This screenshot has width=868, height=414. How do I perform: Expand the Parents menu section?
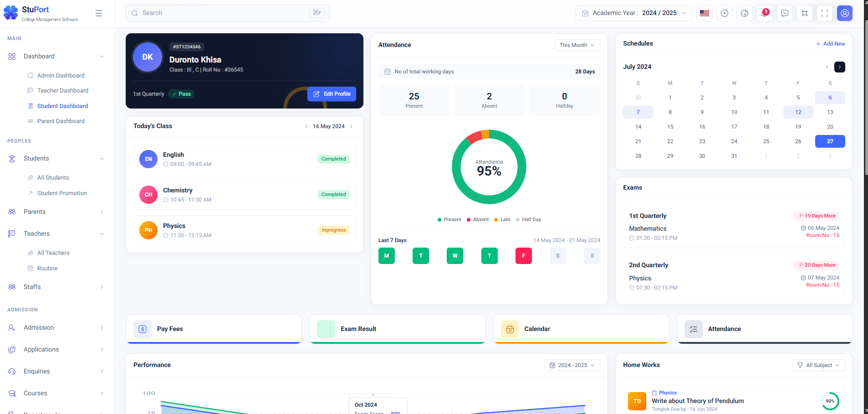pyautogui.click(x=56, y=212)
